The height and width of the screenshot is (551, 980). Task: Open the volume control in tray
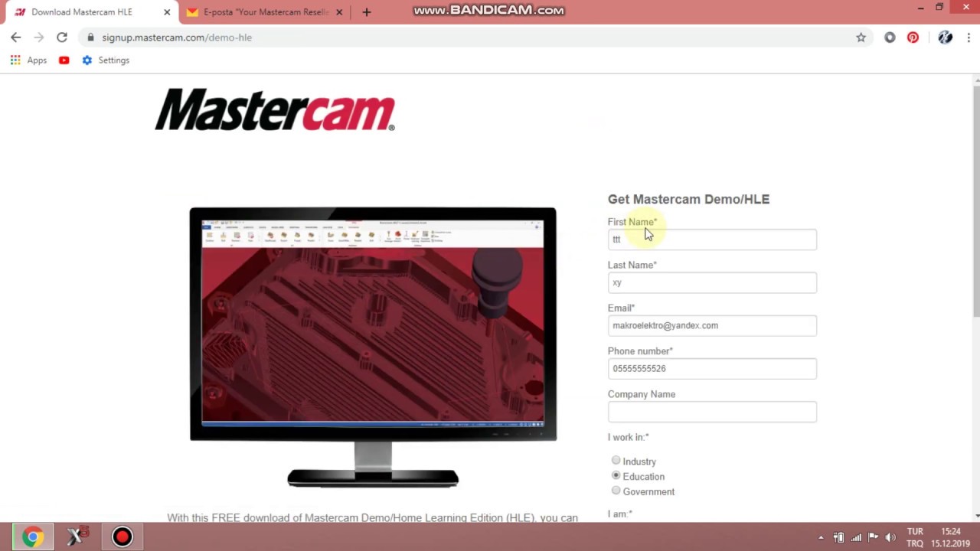click(x=890, y=537)
